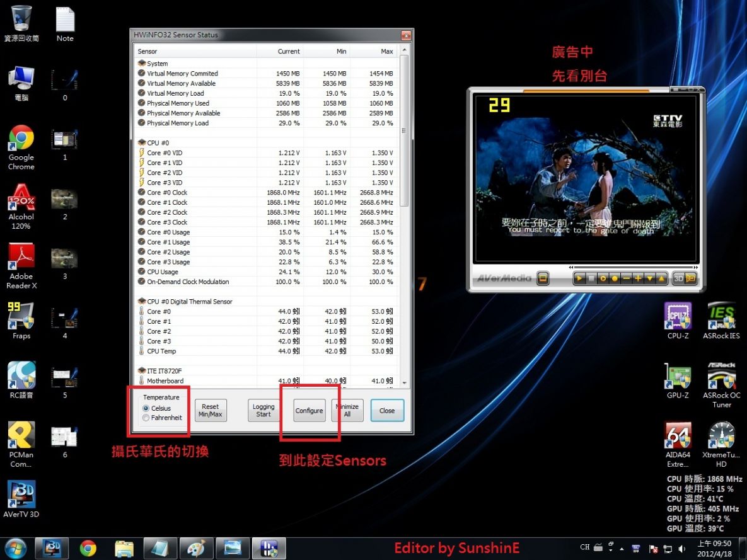
Task: Select the System group row
Action: pyautogui.click(x=267, y=64)
